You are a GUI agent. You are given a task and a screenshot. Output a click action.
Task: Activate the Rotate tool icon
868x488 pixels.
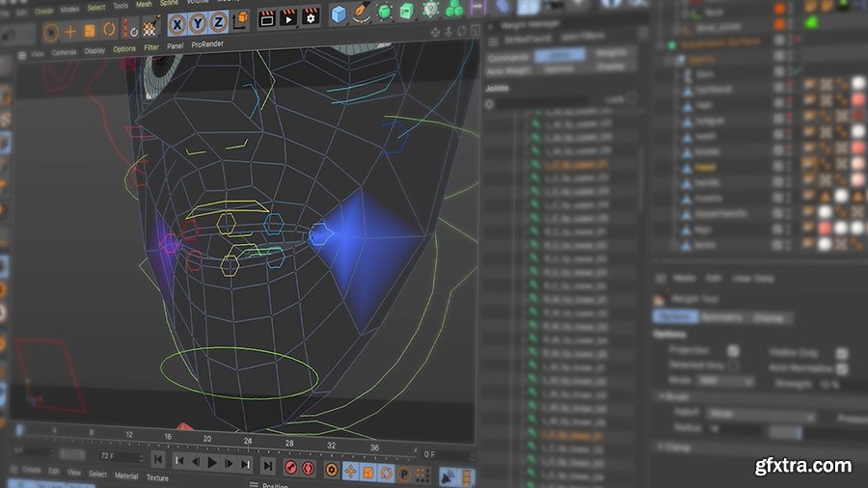point(111,31)
